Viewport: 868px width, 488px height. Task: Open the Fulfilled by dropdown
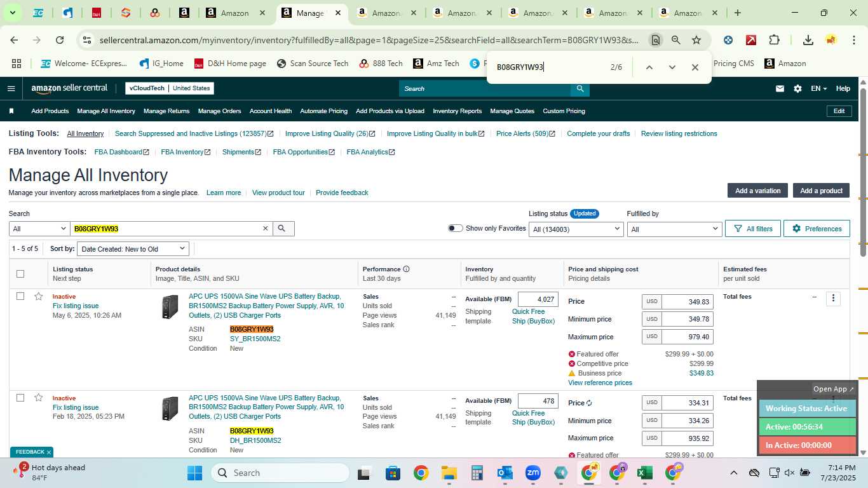click(674, 229)
